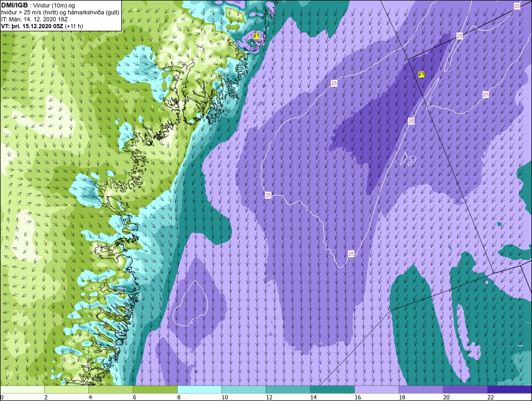532x401 pixels.
Task: Click the 20–22 m/s violet legend swatch
Action: point(465,389)
